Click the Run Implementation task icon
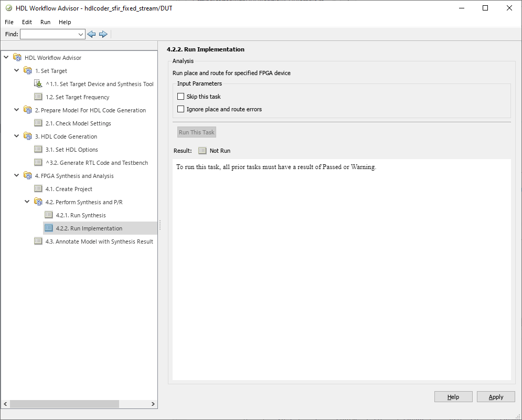The width and height of the screenshot is (522, 420). (x=49, y=228)
